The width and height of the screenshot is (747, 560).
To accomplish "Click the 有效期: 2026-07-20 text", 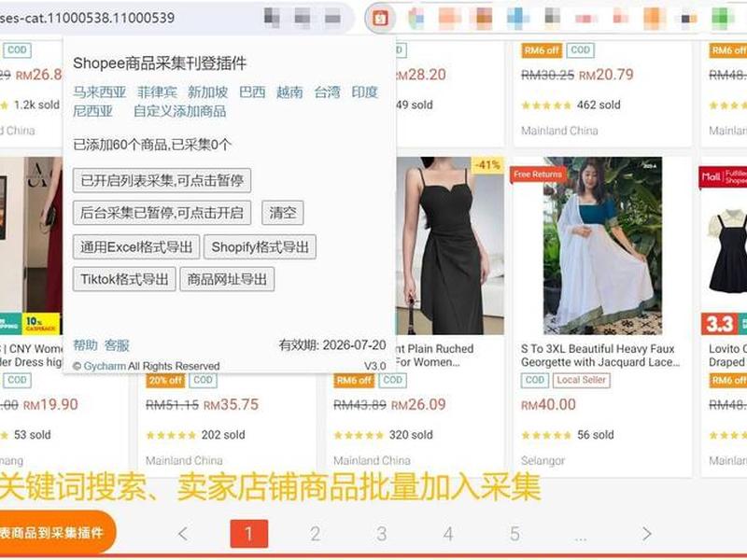I will [x=332, y=345].
